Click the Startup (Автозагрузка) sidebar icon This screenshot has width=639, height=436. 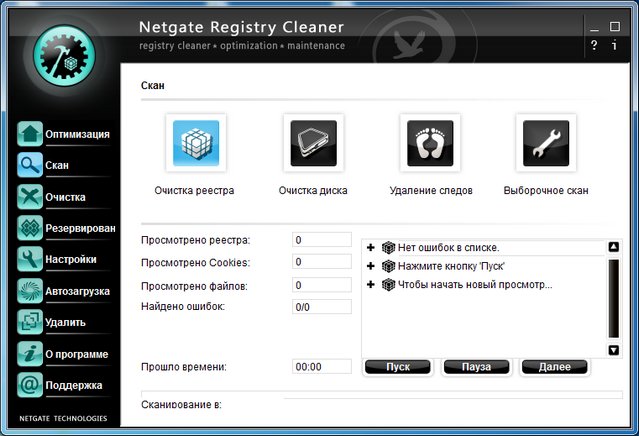pyautogui.click(x=29, y=291)
